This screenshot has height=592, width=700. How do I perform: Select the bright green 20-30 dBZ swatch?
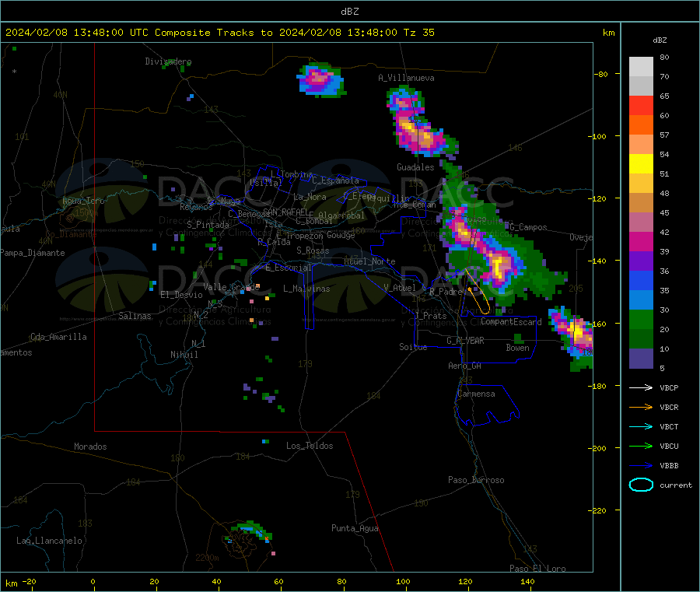[x=641, y=320]
